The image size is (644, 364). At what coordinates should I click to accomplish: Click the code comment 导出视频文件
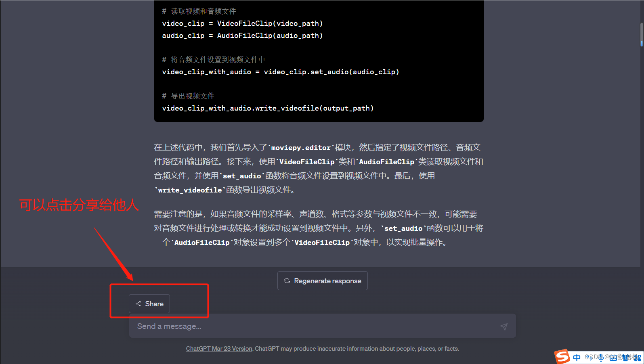(x=188, y=96)
